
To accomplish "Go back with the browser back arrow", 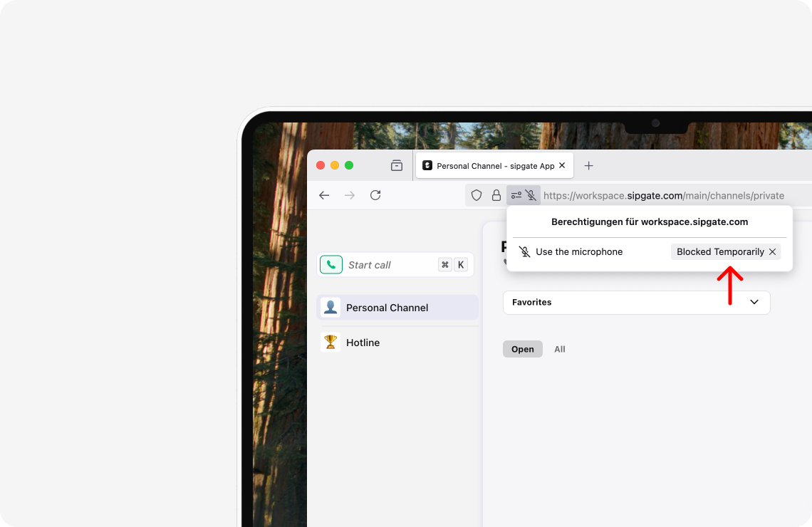I will click(x=324, y=195).
